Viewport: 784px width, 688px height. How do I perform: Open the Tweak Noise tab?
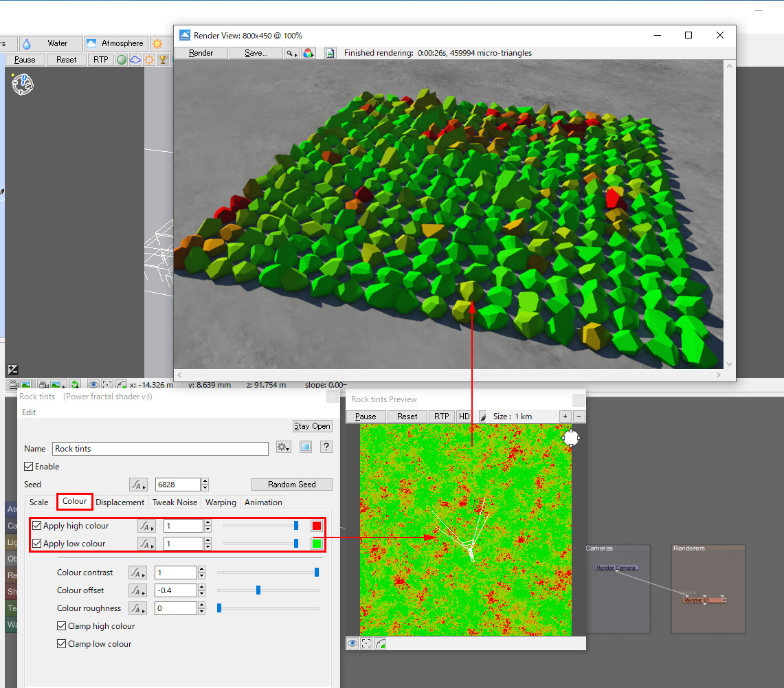175,502
